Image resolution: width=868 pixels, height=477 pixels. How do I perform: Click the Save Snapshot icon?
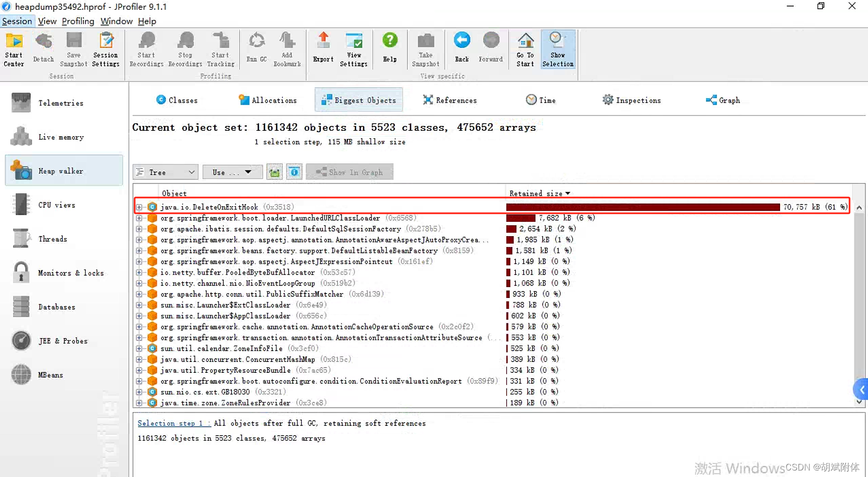click(74, 49)
